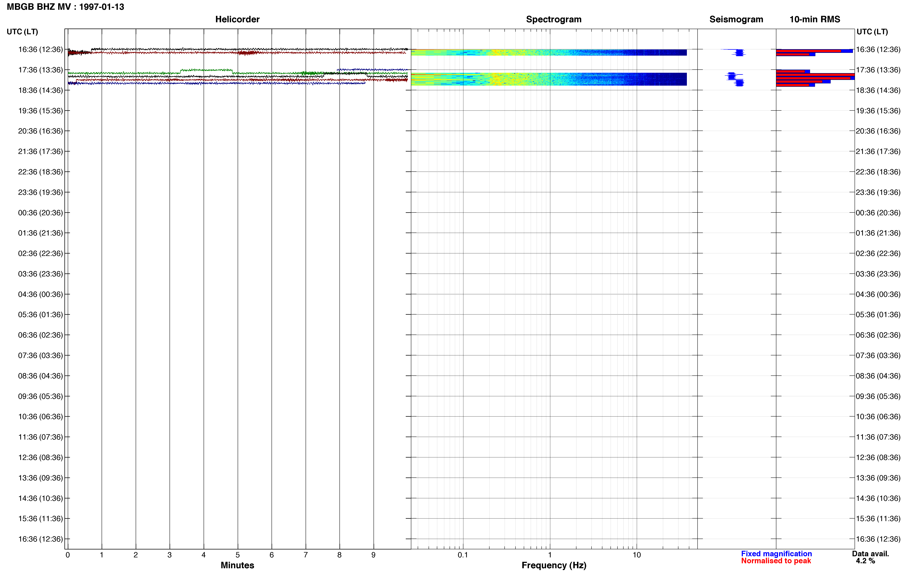924x578 pixels.
Task: Click the left 'UTC (LT)' axis label
Action: pyautogui.click(x=22, y=32)
